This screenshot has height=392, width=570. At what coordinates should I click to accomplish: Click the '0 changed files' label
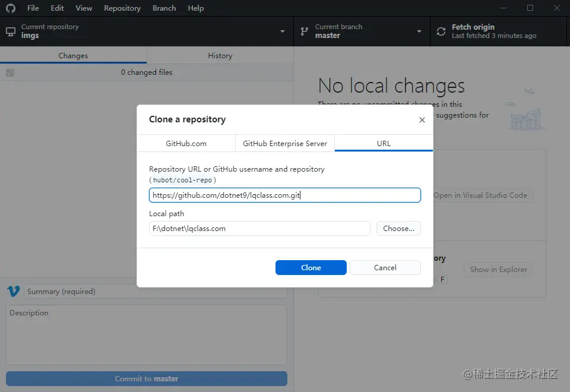click(147, 72)
